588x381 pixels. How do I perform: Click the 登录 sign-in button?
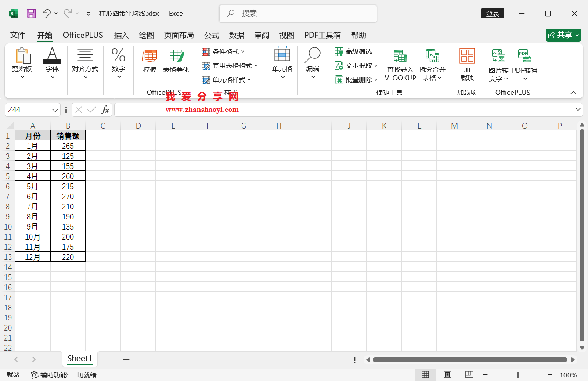[492, 14]
